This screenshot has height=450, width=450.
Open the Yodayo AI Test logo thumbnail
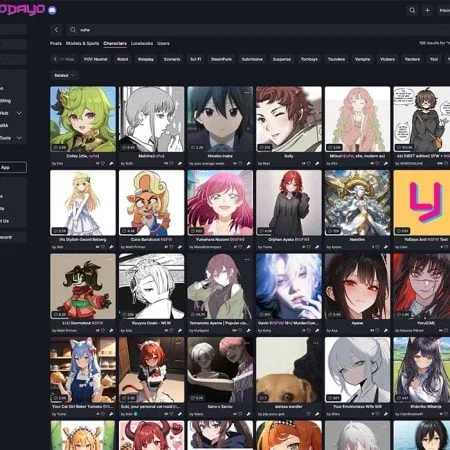click(422, 203)
